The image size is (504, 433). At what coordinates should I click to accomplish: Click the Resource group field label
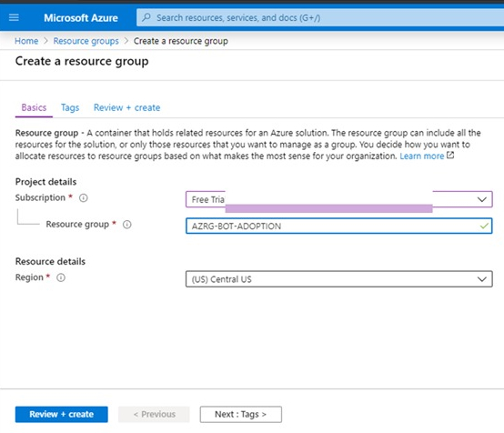[x=77, y=225]
